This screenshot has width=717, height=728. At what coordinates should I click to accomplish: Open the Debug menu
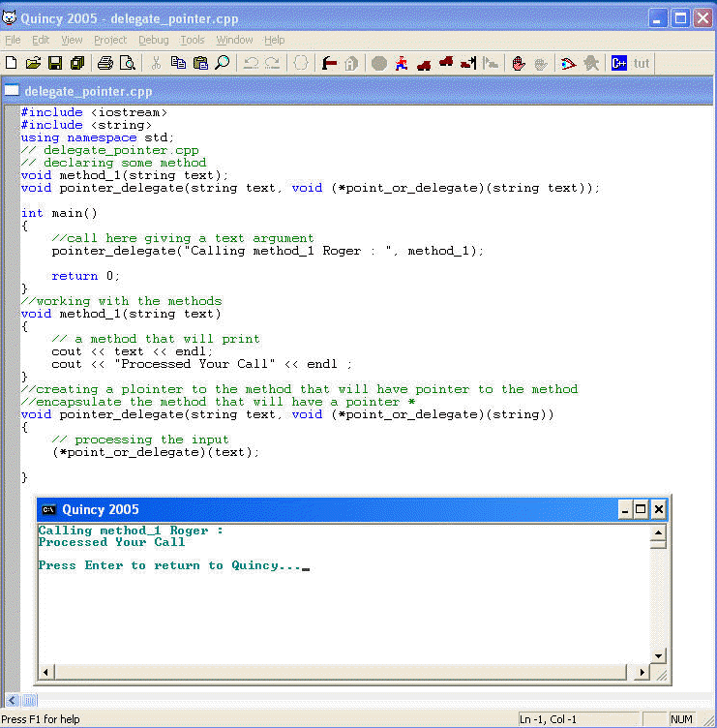[153, 40]
